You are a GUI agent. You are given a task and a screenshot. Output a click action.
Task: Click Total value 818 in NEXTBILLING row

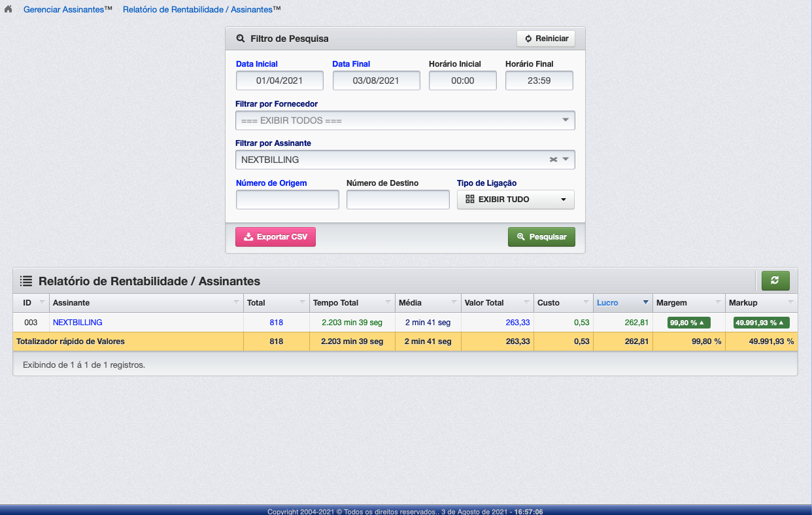coord(276,322)
